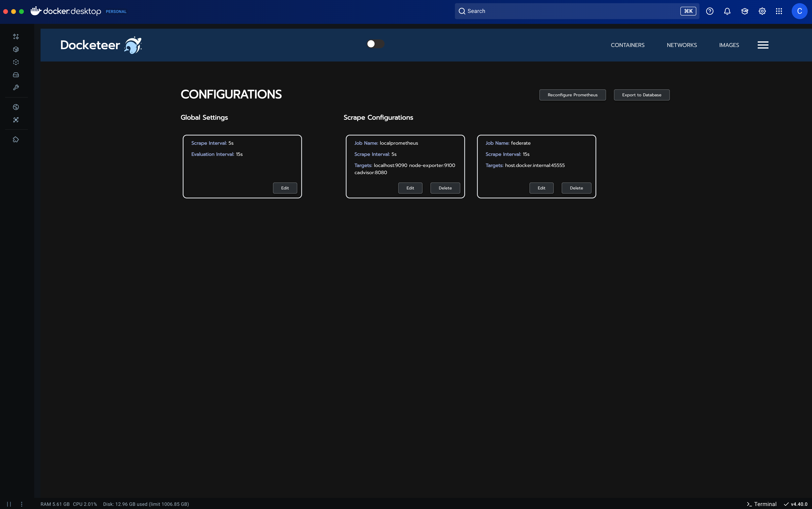Image resolution: width=812 pixels, height=509 pixels.
Task: Expand the Docketeer hamburger menu
Action: [762, 45]
